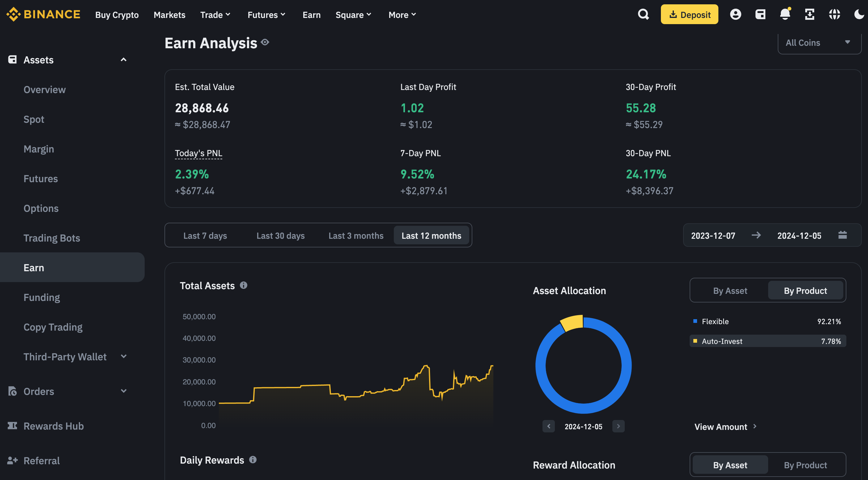This screenshot has height=480, width=868.
Task: Click the notifications bell icon
Action: (785, 15)
